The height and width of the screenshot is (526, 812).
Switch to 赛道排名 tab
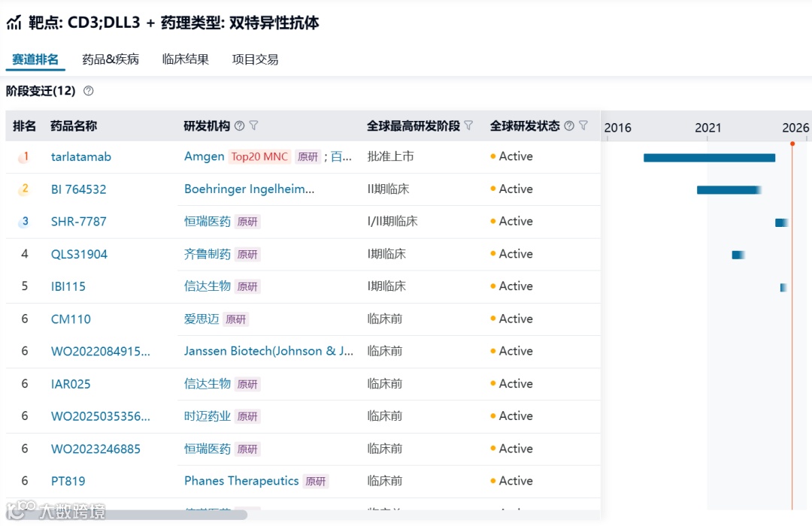[35, 59]
